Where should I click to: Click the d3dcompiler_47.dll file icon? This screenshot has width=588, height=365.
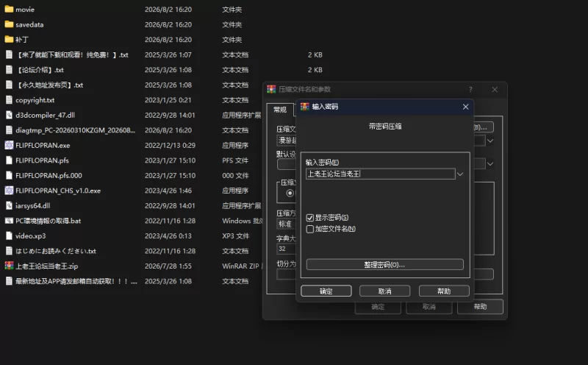pyautogui.click(x=9, y=115)
